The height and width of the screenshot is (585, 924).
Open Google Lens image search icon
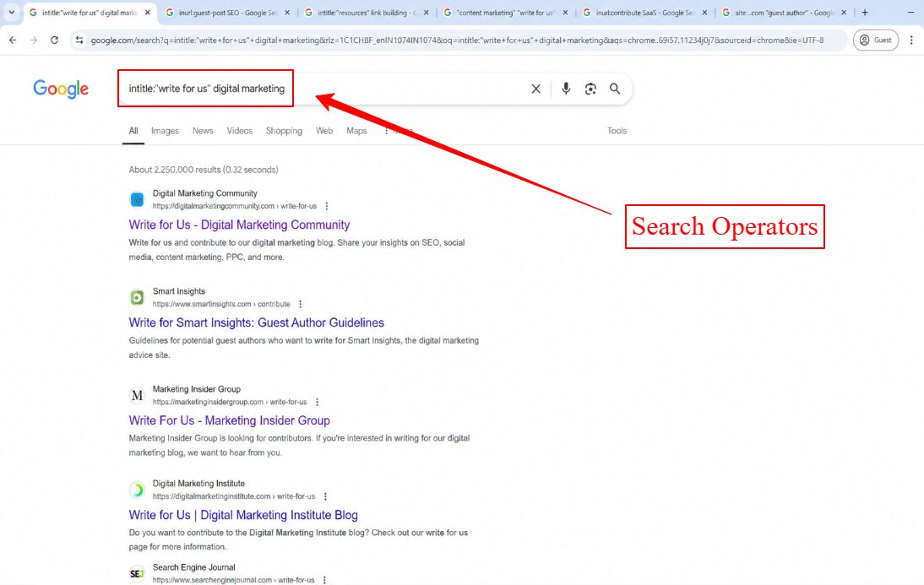coord(590,89)
